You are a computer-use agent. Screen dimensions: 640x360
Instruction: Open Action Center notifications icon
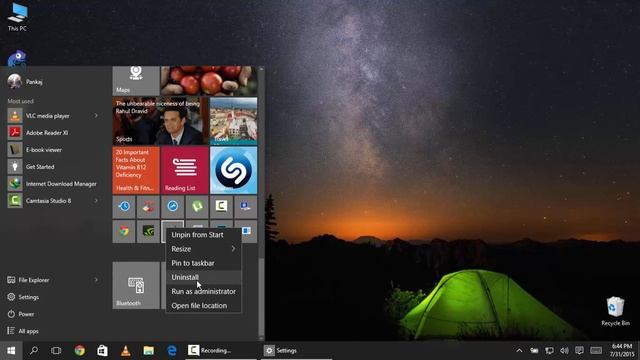coord(579,351)
